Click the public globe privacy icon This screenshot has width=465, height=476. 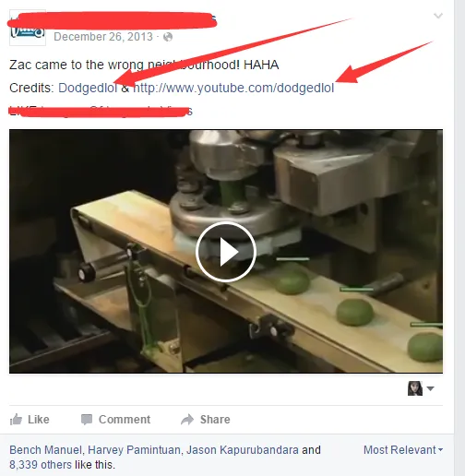(168, 37)
